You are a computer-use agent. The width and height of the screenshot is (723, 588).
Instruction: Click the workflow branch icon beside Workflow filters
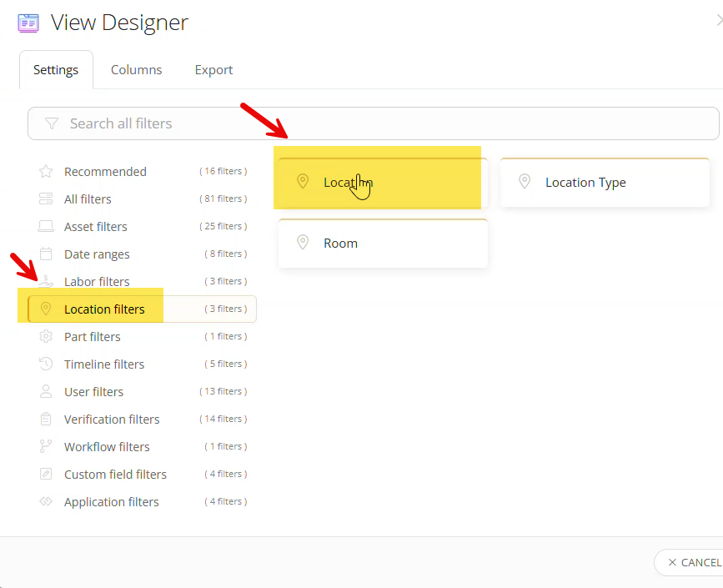click(x=46, y=446)
